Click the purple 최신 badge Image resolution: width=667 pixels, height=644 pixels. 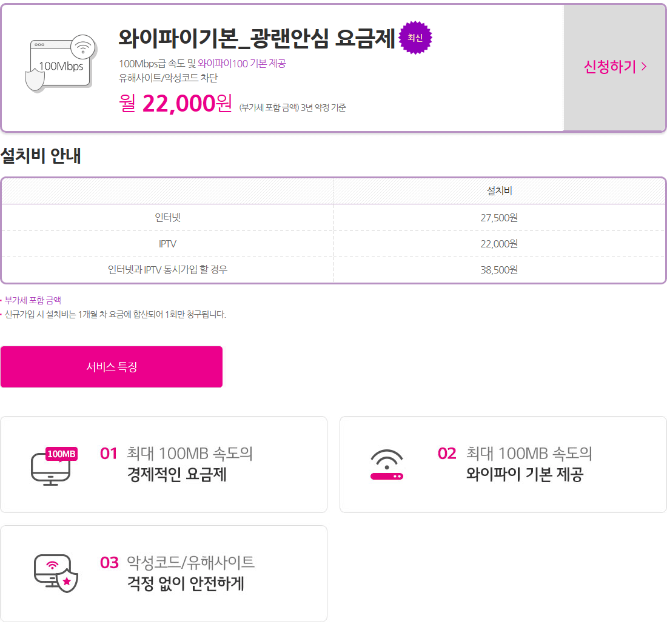pos(415,38)
